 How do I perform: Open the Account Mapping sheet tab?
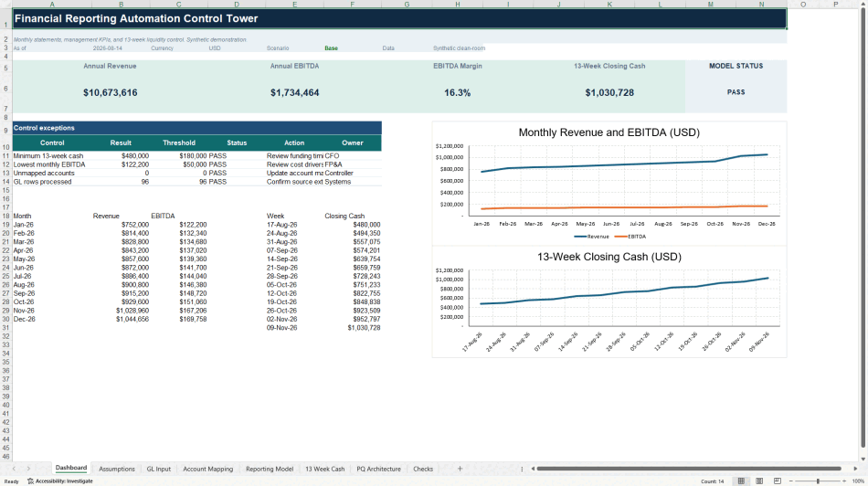click(x=208, y=469)
